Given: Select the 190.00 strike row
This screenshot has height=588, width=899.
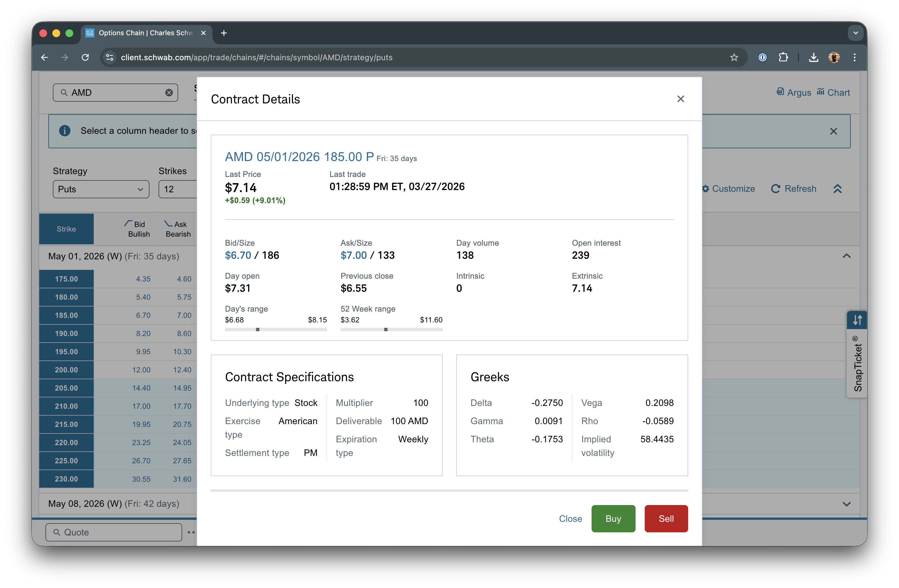Looking at the screenshot, I should tap(66, 333).
